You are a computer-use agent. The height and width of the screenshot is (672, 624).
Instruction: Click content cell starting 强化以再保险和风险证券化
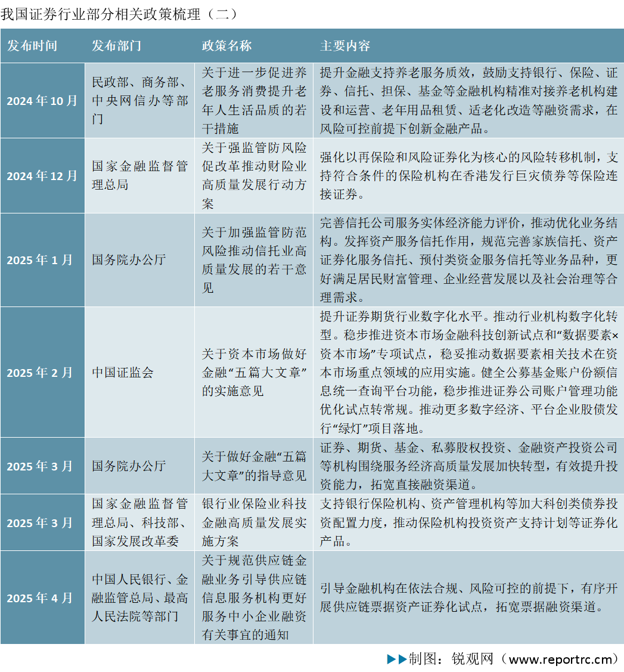(x=468, y=176)
